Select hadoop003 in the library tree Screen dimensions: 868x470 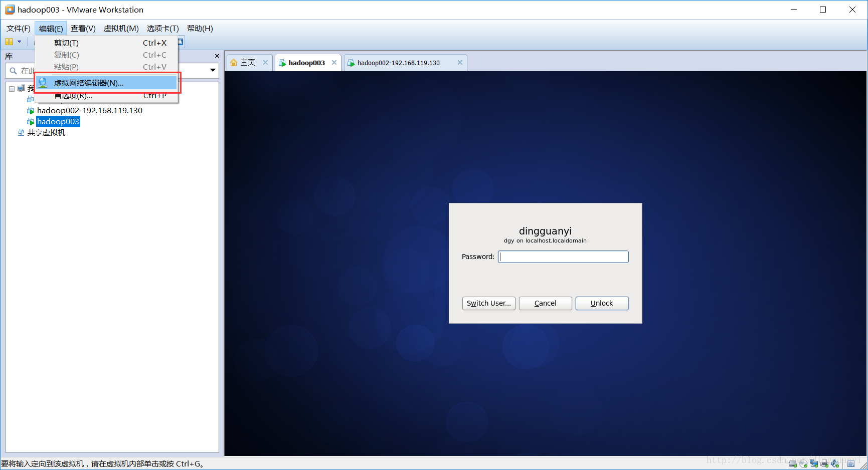(58, 121)
